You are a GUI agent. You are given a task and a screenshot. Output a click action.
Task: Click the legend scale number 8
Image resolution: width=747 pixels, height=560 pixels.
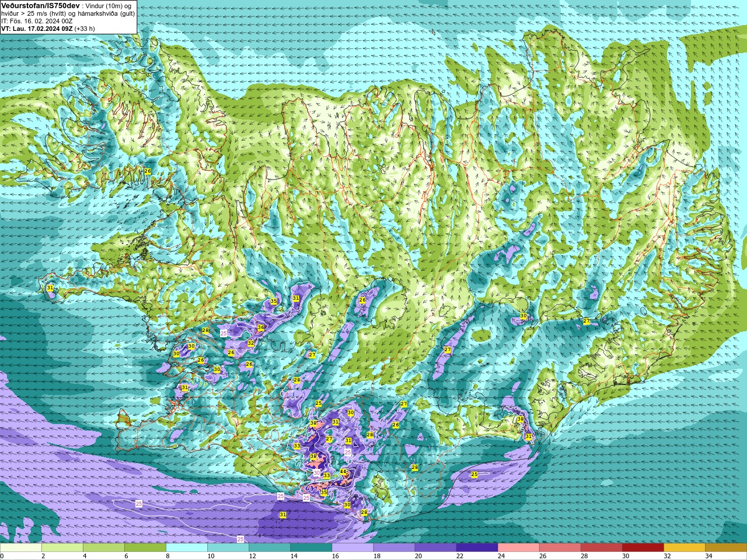pos(168,556)
